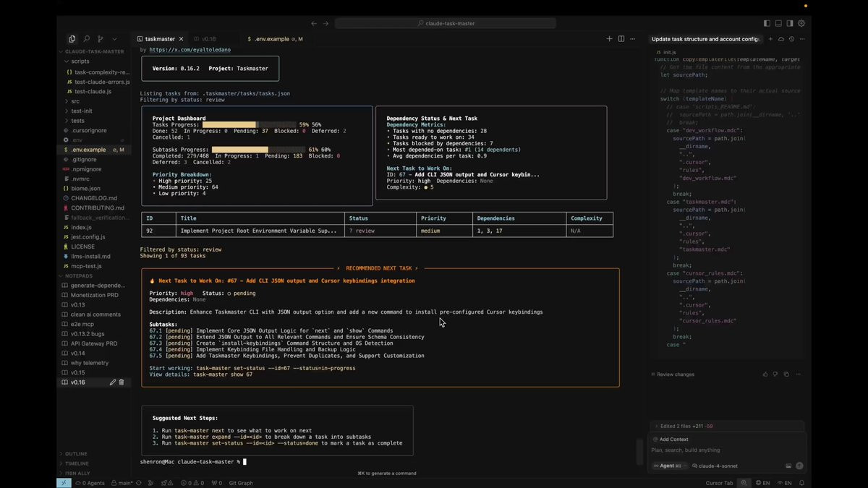
Task: Open test-claude.js file
Action: pyautogui.click(x=95, y=92)
